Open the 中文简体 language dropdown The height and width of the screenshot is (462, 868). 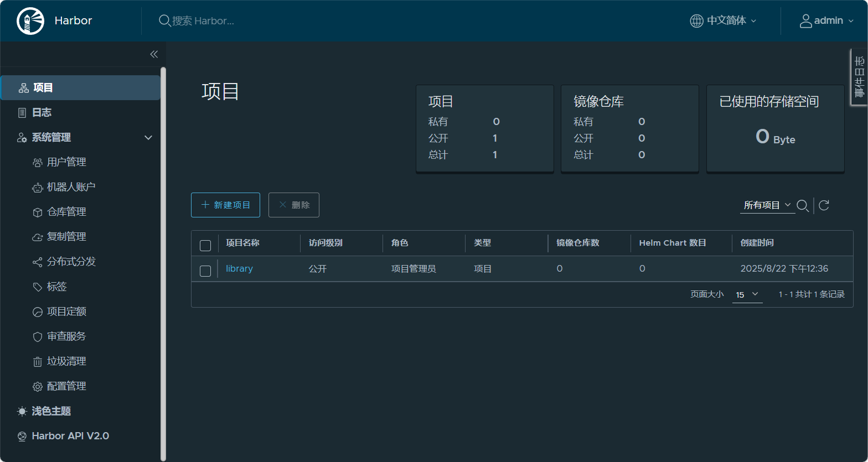click(723, 21)
